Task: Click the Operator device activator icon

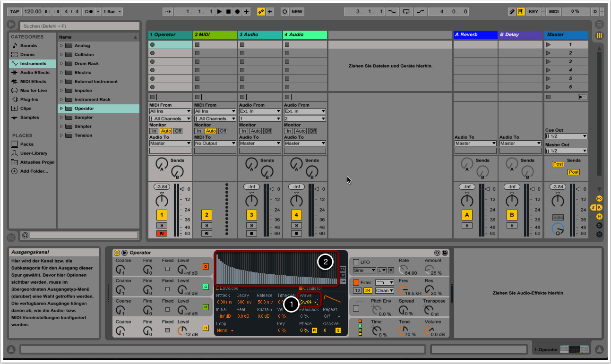Action: (x=117, y=253)
